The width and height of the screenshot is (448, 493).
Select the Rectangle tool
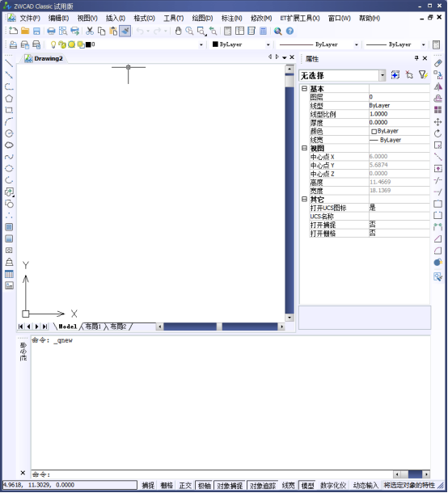[9, 110]
